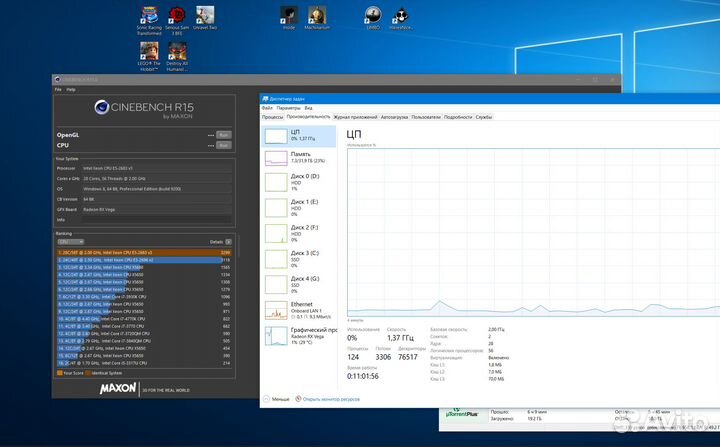Switch to the Подробности tab
Screen dimensions: 720x447
click(x=458, y=117)
